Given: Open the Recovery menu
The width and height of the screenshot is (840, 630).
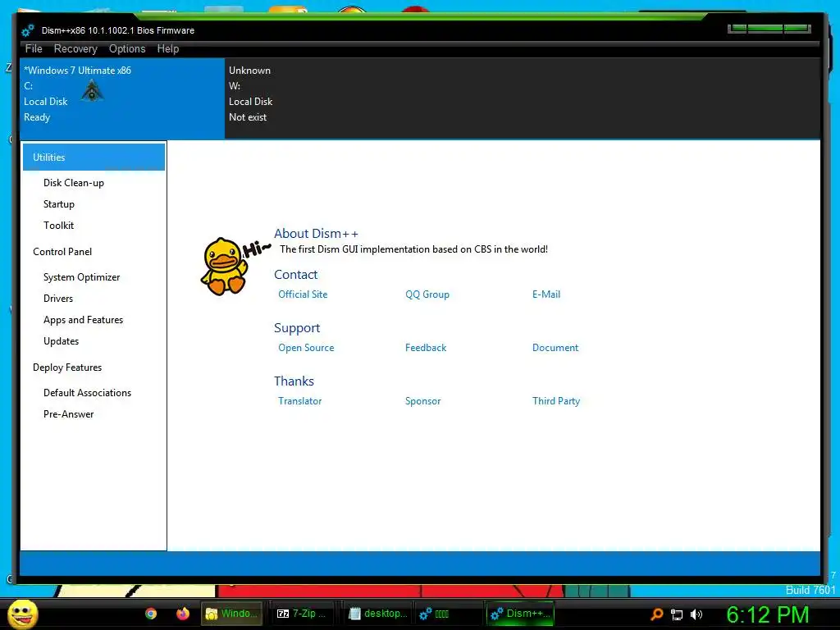Looking at the screenshot, I should 75,48.
